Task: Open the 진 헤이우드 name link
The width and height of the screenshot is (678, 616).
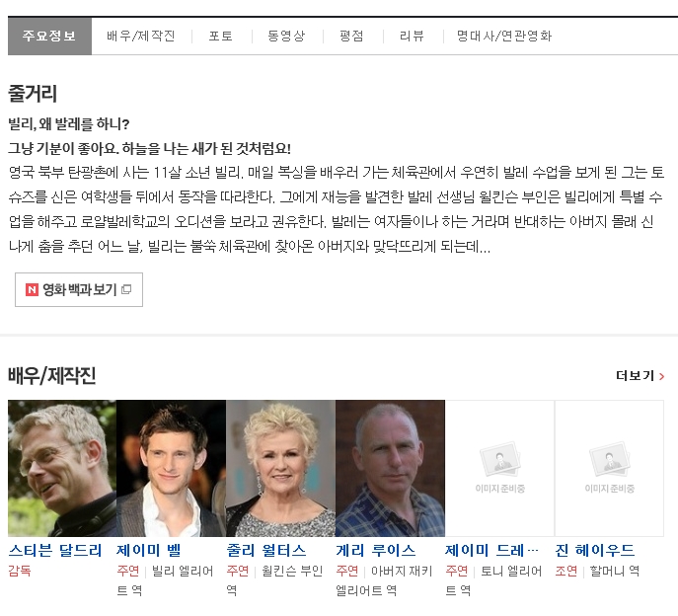Action: tap(595, 551)
